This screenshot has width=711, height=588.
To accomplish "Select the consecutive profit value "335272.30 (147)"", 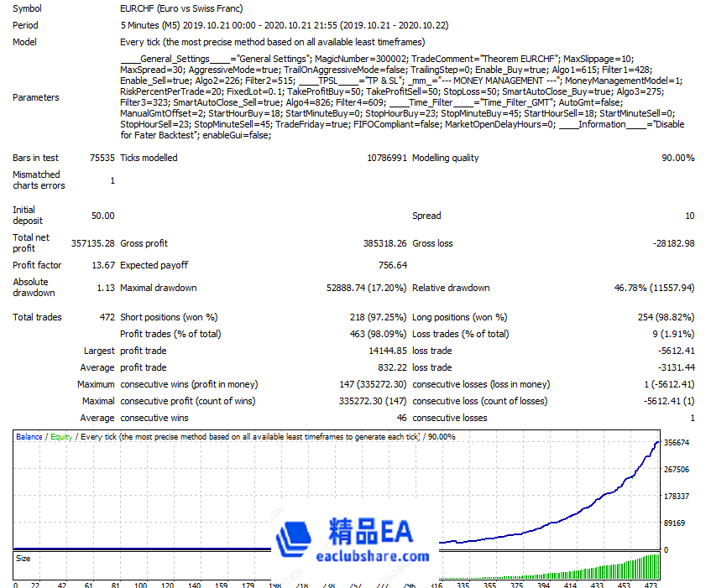I will click(x=373, y=401).
